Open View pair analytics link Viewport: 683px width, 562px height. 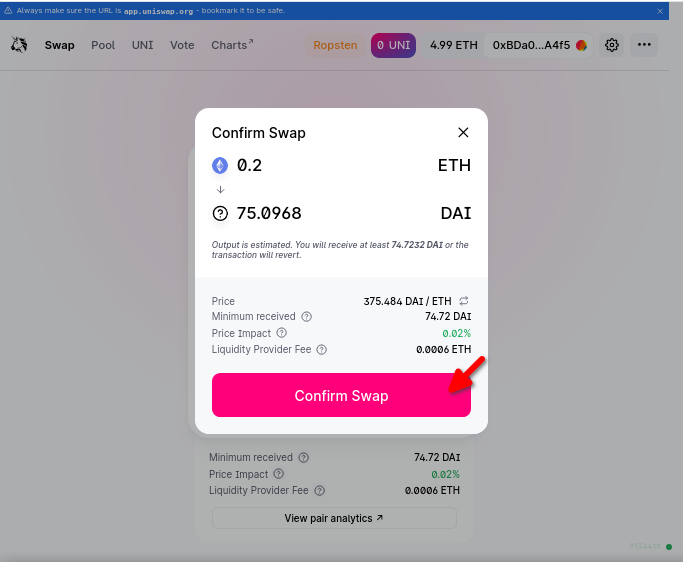[334, 518]
